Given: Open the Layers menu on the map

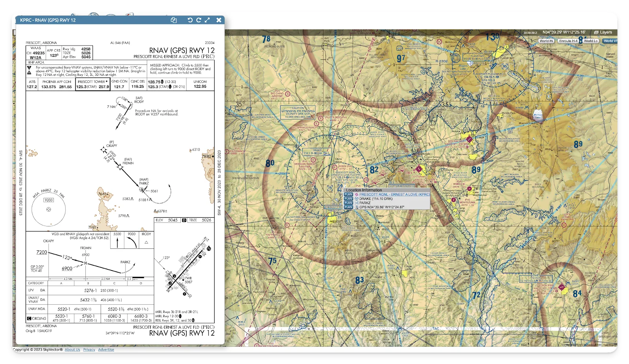Looking at the screenshot, I should tap(603, 32).
